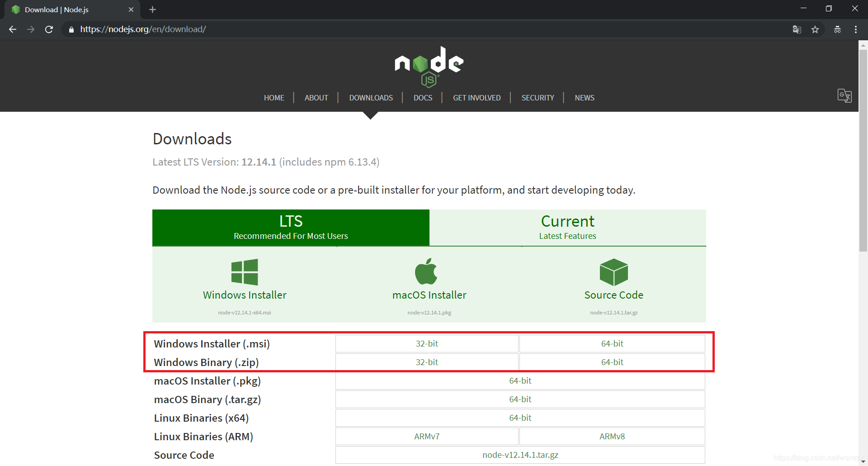Image resolution: width=868 pixels, height=466 pixels.
Task: Click the Windows logo icon
Action: point(245,272)
